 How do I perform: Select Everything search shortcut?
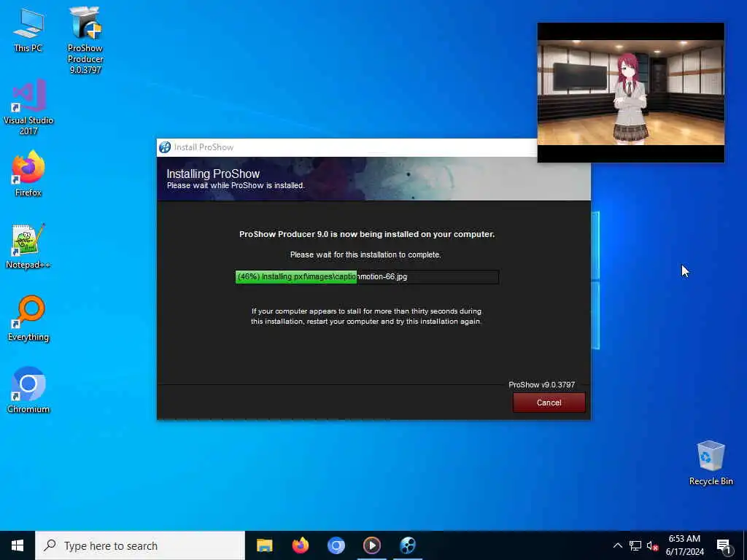(28, 319)
